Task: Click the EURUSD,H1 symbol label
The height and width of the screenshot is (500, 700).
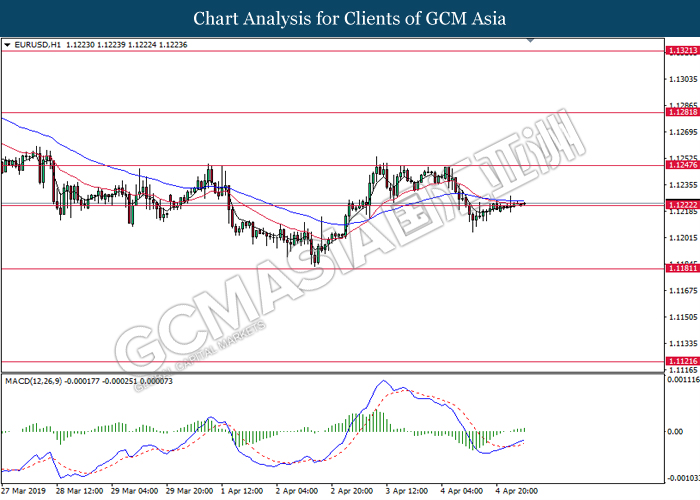Action: pos(37,45)
